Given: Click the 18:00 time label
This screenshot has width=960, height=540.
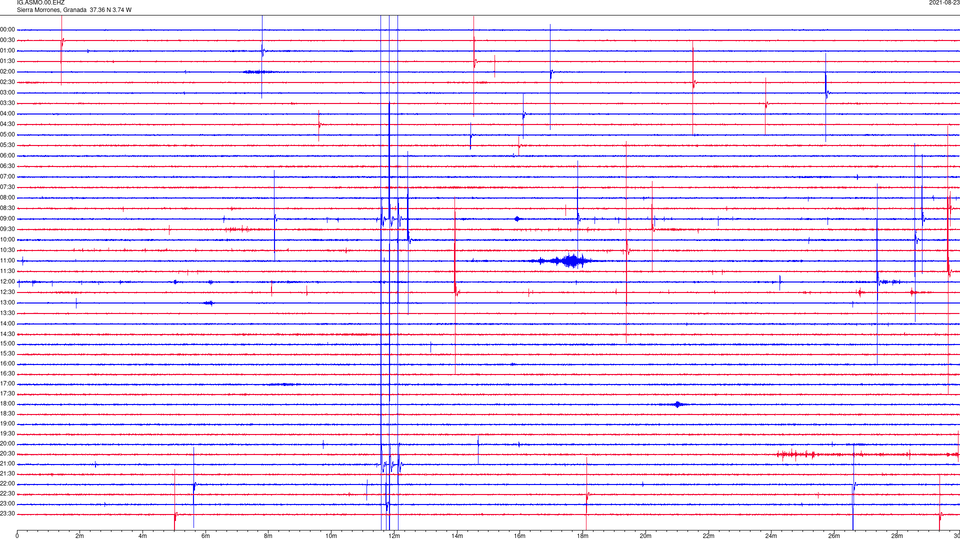Looking at the screenshot, I should tap(8, 404).
